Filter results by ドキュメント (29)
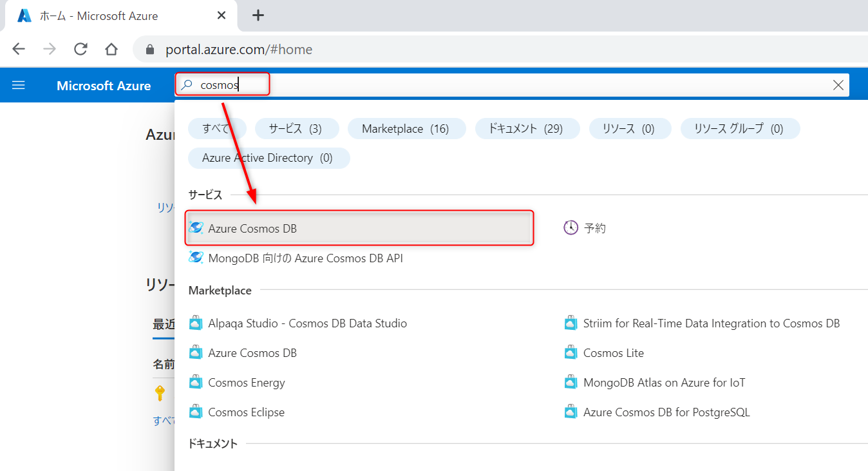 (x=527, y=128)
